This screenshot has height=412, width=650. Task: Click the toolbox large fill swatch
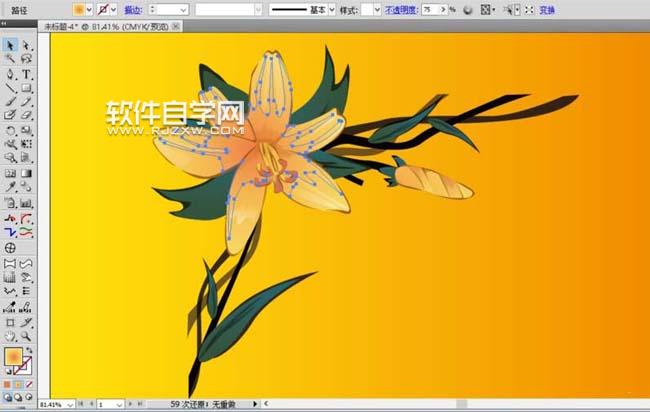[13, 356]
